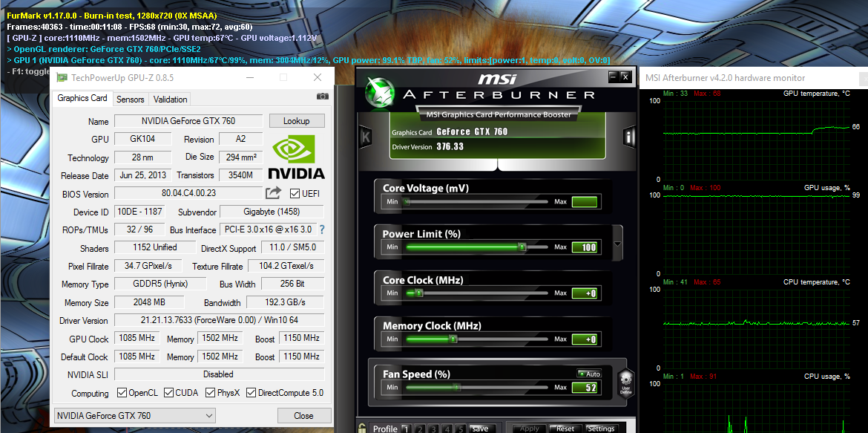
Task: Switch to the Validation tab
Action: [x=170, y=100]
